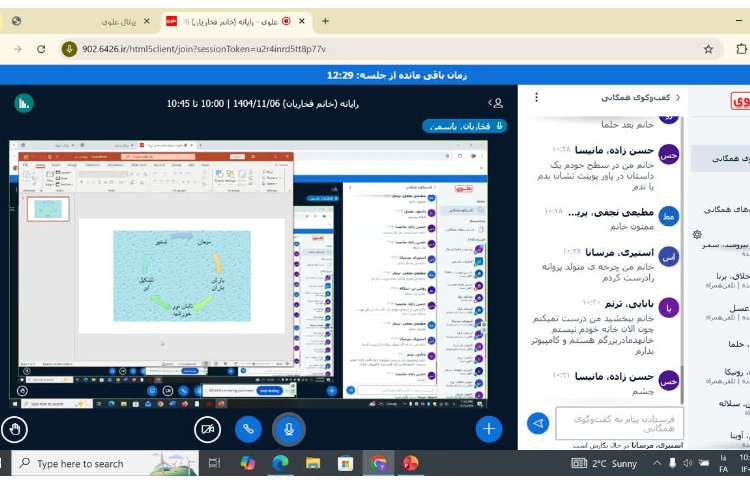Screen dimensions: 750x480
Task: Click the shared screen presentation area
Action: (248, 274)
